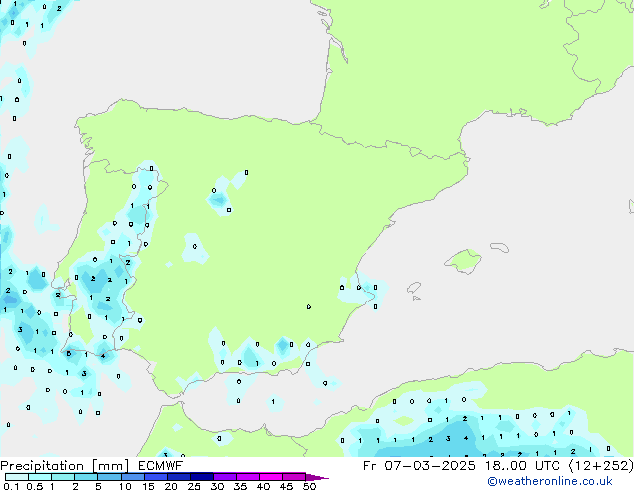Screen dimensions: 634x490
Task: Click the (12+252) forecast offset text
Action: tap(600, 465)
